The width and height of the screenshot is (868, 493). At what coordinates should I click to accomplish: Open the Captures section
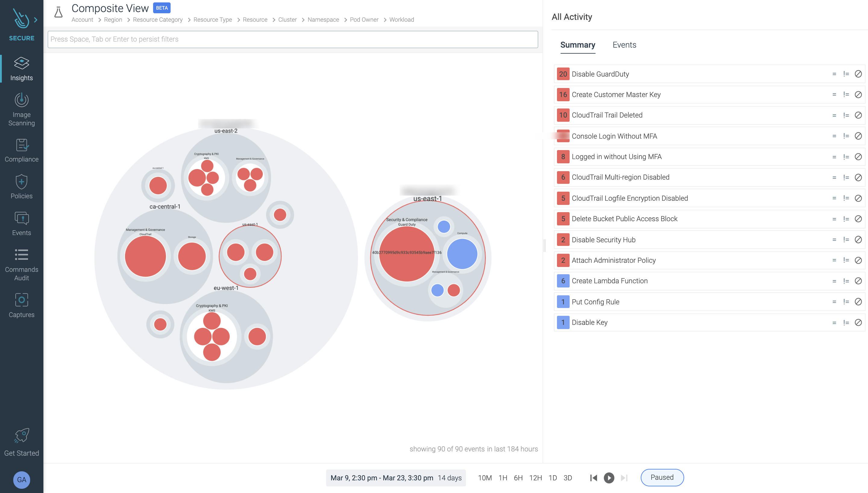(x=21, y=304)
